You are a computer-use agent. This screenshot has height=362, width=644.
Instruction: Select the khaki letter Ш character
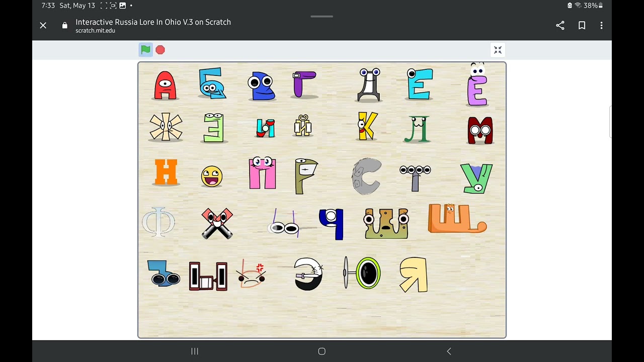point(386,223)
